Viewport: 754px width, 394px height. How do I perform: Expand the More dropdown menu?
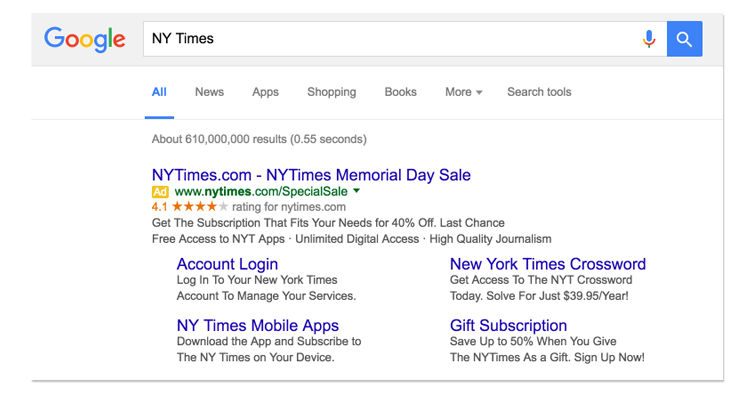point(464,92)
